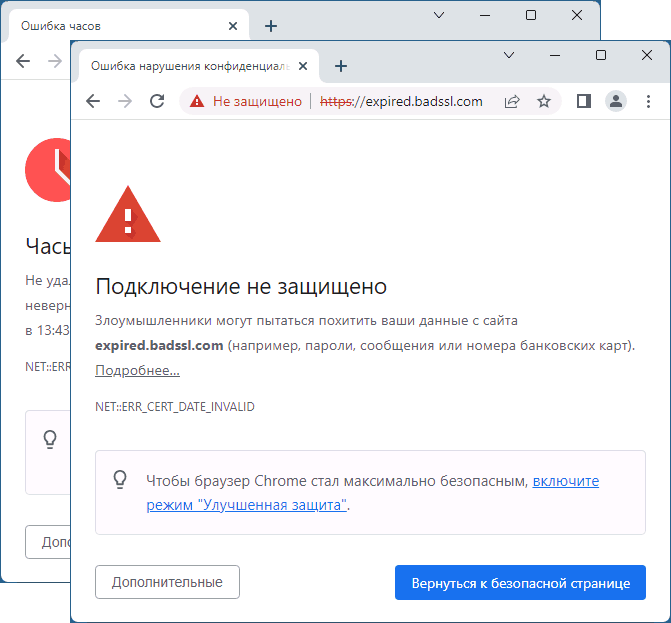Open the side panel icon
This screenshot has width=671, height=623.
584,101
